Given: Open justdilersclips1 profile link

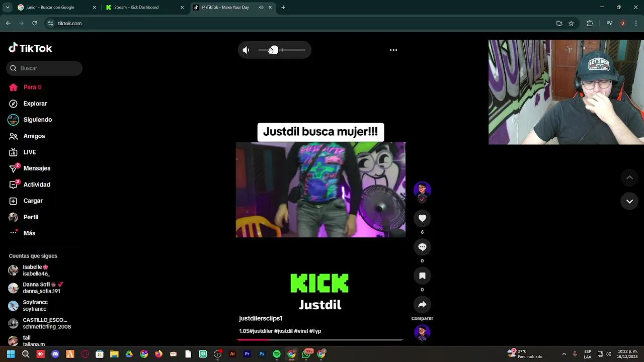Looking at the screenshot, I should [x=261, y=318].
